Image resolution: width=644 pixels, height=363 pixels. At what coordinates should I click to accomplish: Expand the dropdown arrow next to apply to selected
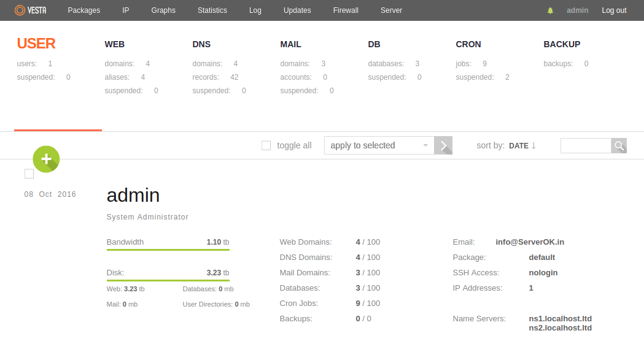[425, 145]
